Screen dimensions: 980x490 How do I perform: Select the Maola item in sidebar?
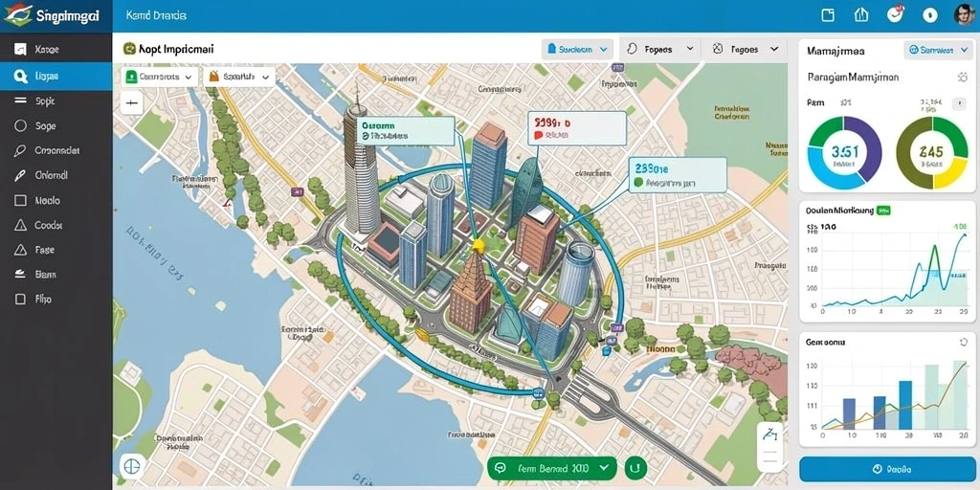56,201
